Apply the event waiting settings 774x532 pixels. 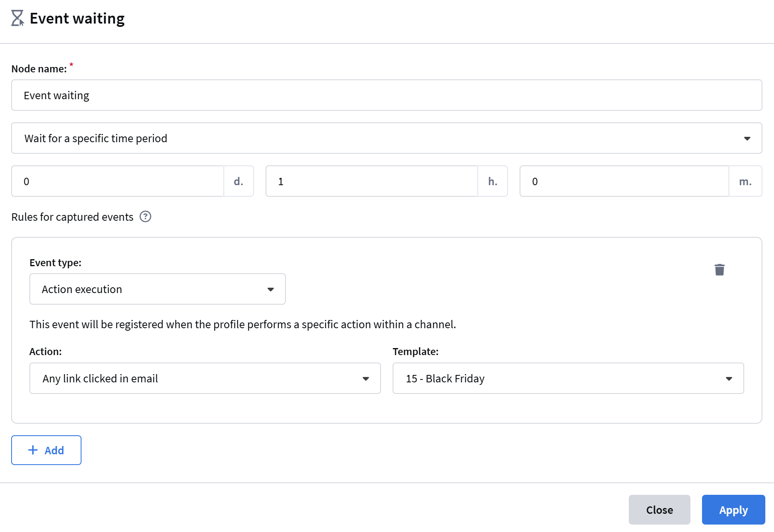(733, 510)
